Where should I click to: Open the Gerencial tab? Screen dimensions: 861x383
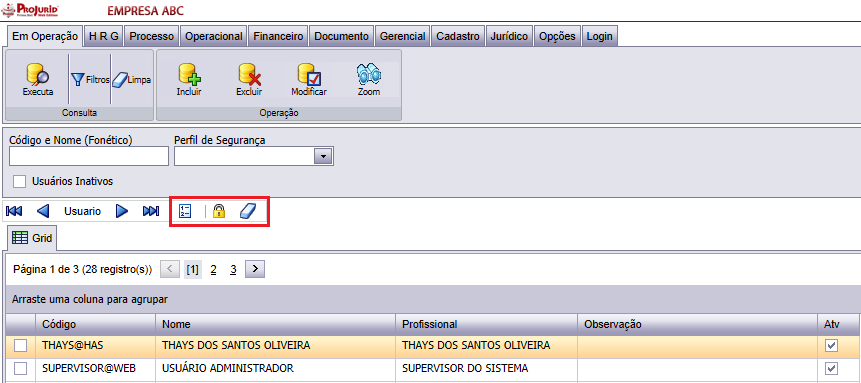[402, 36]
